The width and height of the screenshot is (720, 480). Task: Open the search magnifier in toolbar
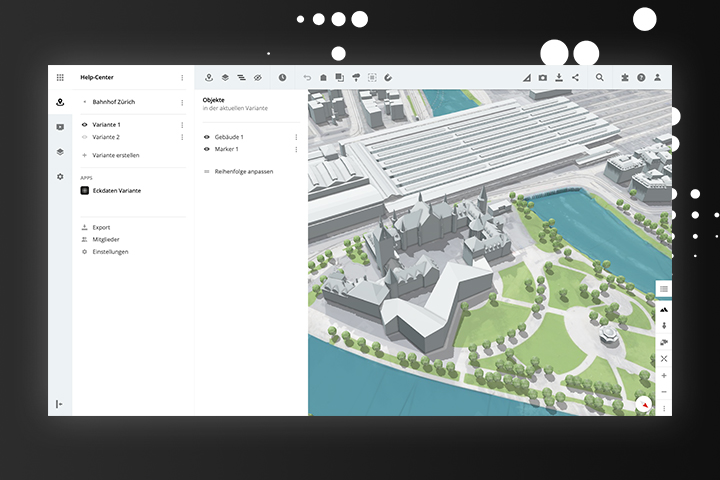[x=600, y=77]
